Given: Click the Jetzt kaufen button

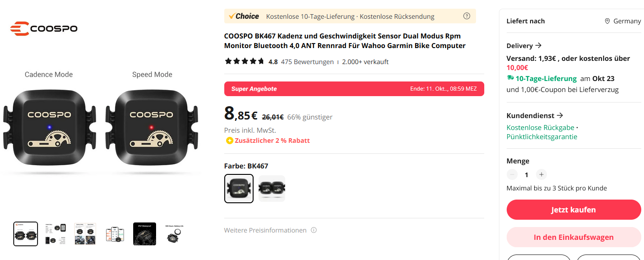Looking at the screenshot, I should [574, 210].
